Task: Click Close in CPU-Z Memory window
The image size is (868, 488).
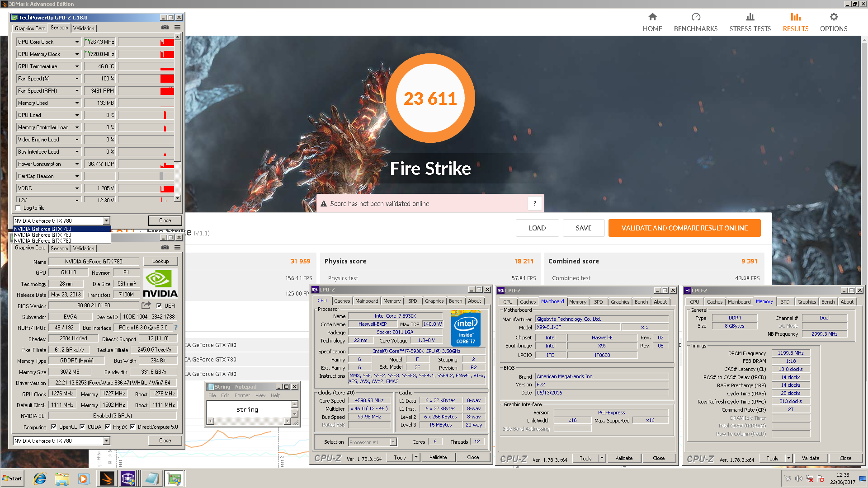Action: tap(845, 458)
